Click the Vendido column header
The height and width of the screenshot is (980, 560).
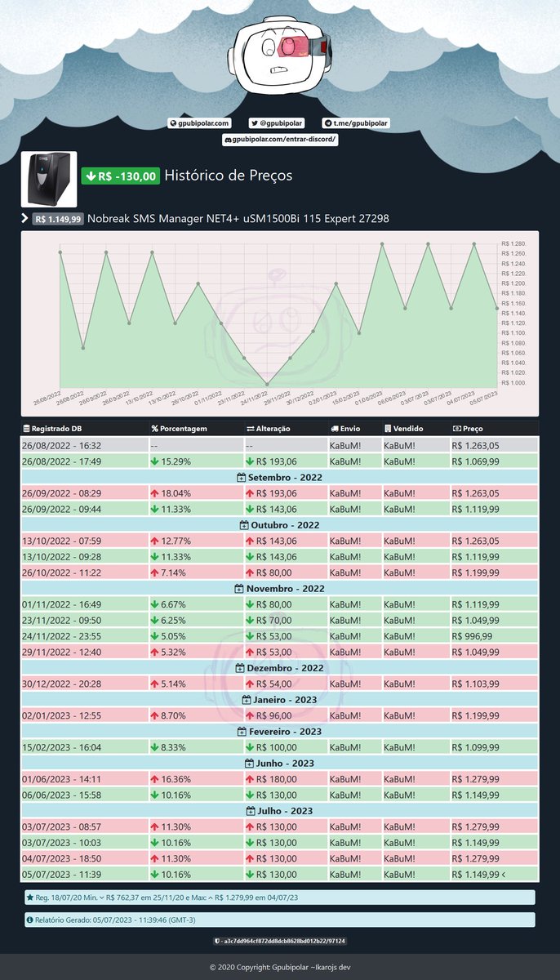(x=415, y=428)
